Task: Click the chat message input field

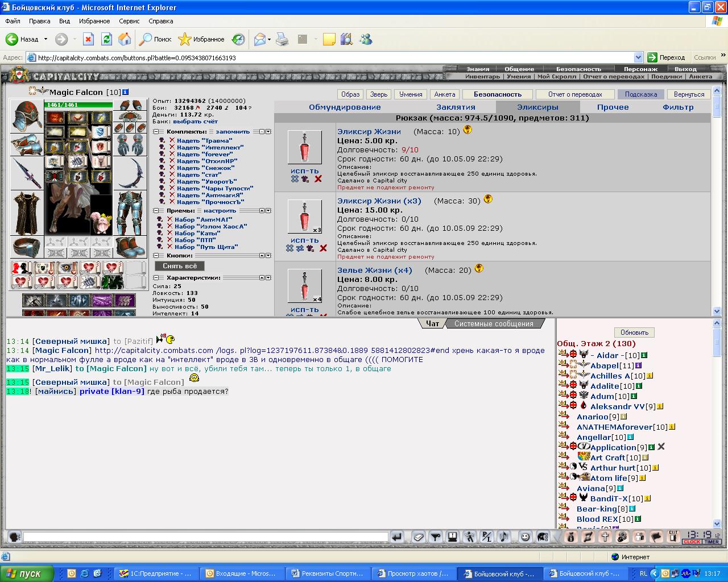Action: click(x=205, y=537)
